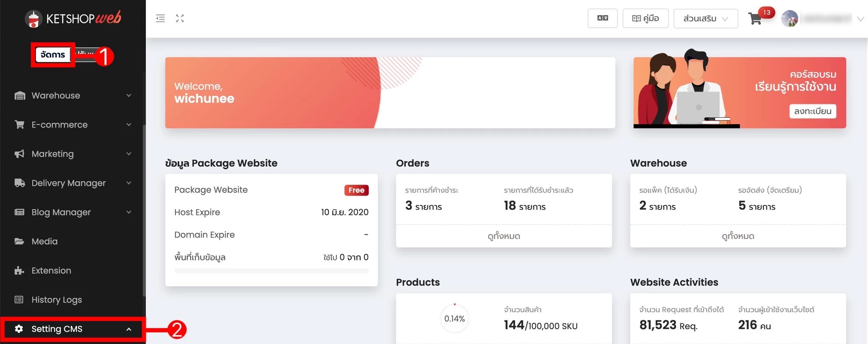Viewport: 868px width, 344px height.
Task: Click the 'Domain Expire' label
Action: [x=204, y=235]
